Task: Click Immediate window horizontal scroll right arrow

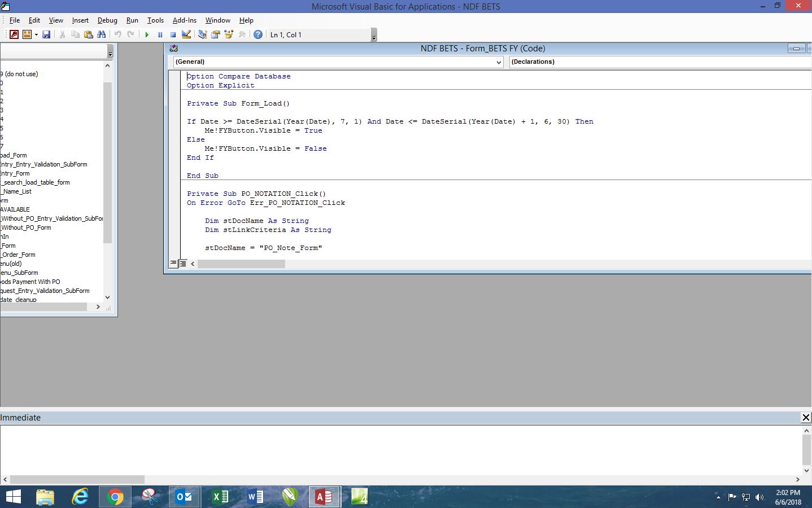Action: pos(798,479)
